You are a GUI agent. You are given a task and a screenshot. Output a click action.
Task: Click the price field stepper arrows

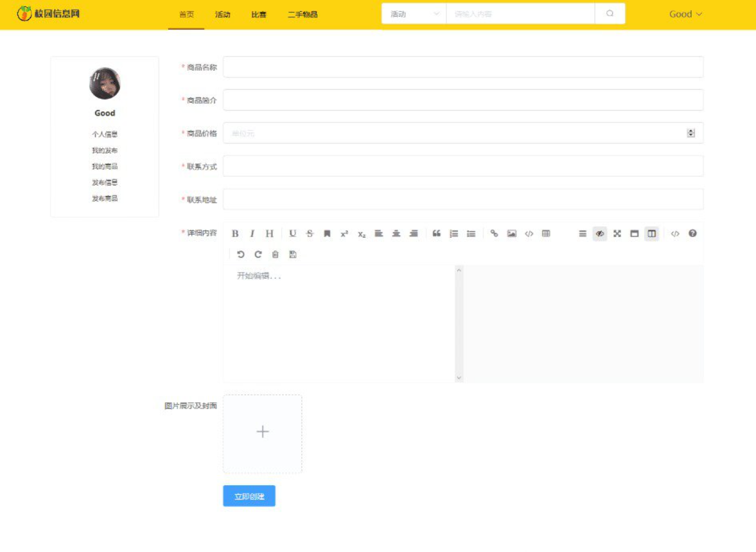coord(691,134)
